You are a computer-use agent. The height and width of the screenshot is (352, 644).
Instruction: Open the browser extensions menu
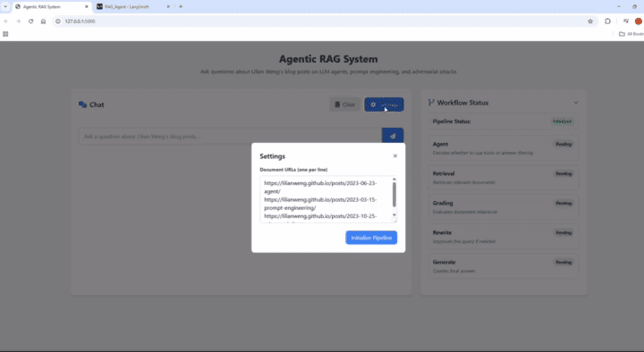click(x=607, y=21)
